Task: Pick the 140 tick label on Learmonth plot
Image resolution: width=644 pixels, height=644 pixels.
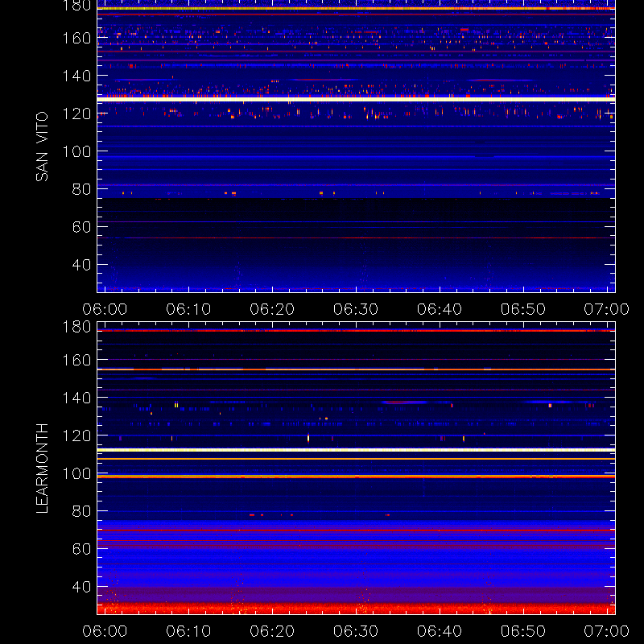Action: [76, 398]
